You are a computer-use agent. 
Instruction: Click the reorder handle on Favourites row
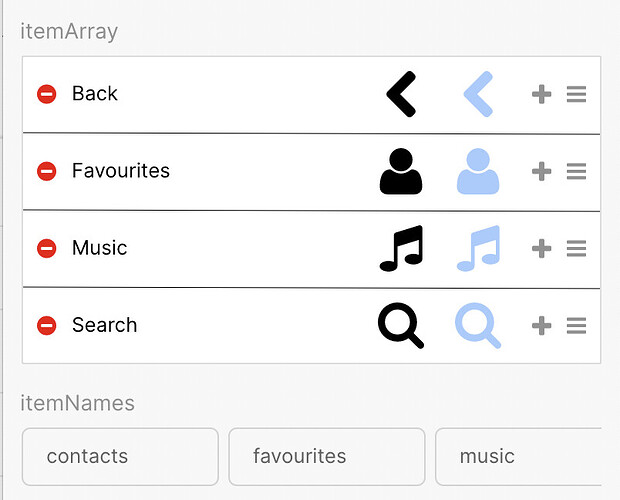point(577,171)
